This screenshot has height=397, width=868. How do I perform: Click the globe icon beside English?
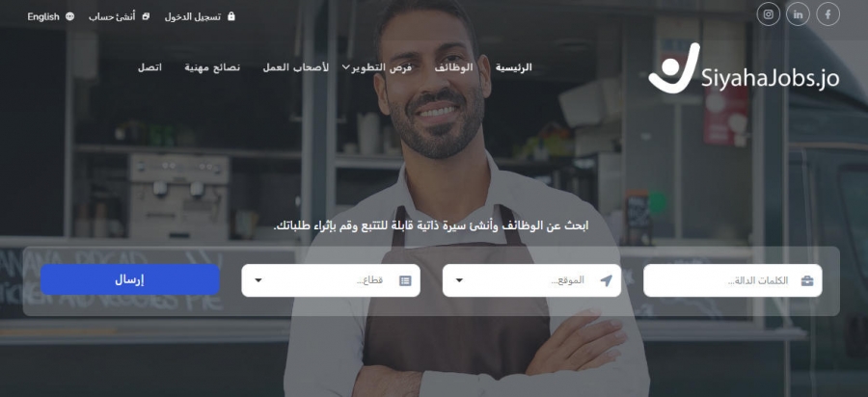click(x=69, y=16)
